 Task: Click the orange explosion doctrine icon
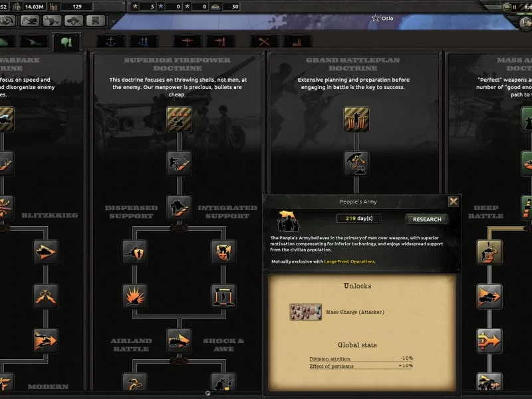pos(135,296)
